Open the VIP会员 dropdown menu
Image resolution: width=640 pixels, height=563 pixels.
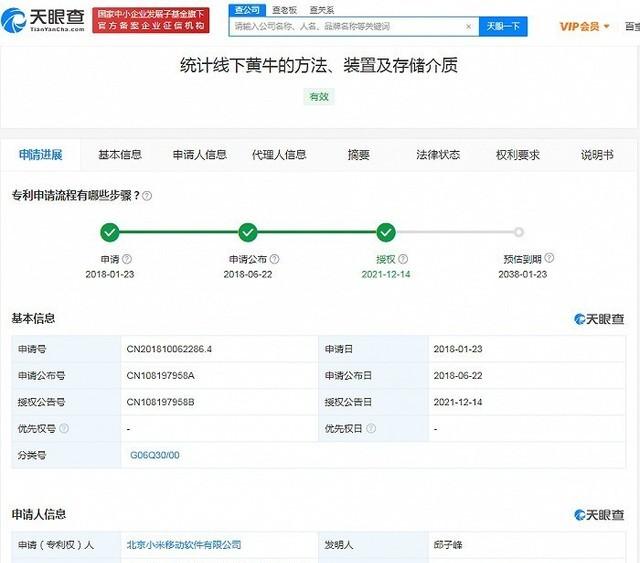click(x=584, y=27)
